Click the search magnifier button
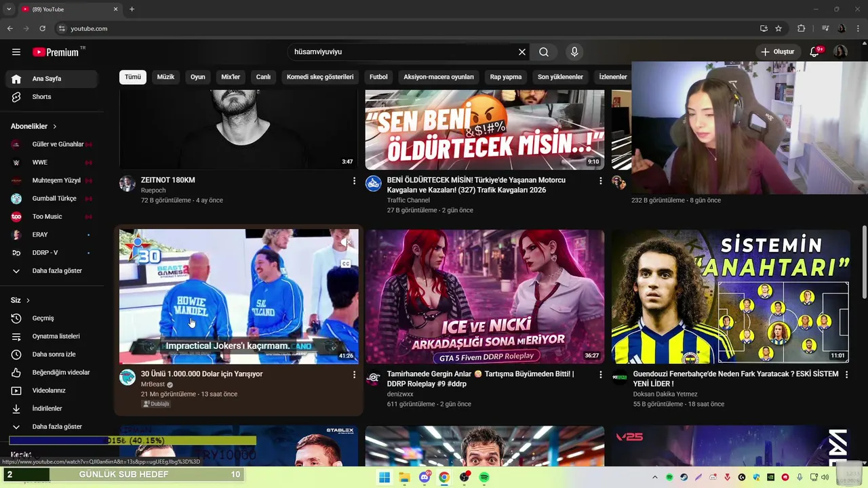868x488 pixels. point(544,52)
